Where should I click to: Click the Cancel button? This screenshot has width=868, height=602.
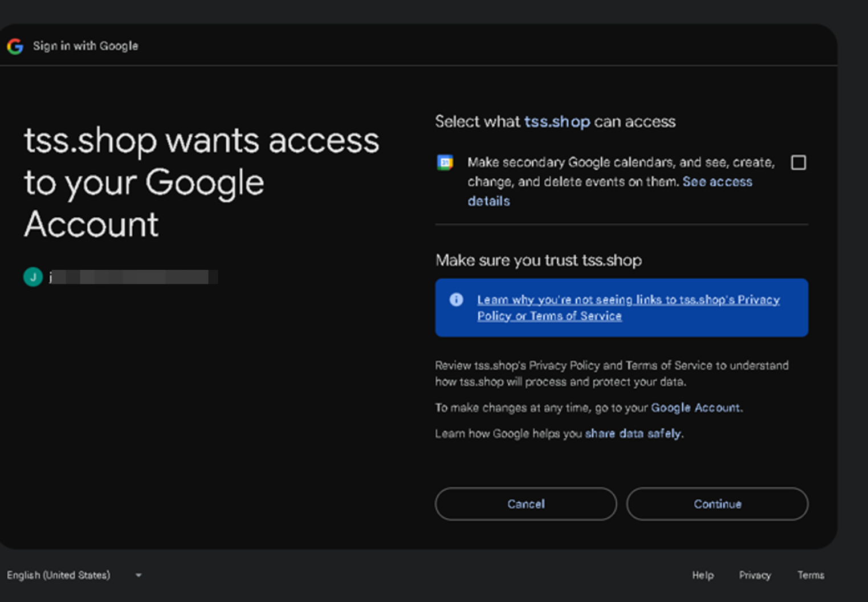(525, 504)
